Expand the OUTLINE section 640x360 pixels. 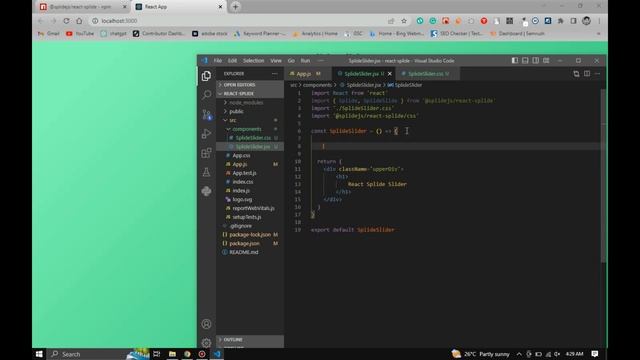(x=250, y=340)
